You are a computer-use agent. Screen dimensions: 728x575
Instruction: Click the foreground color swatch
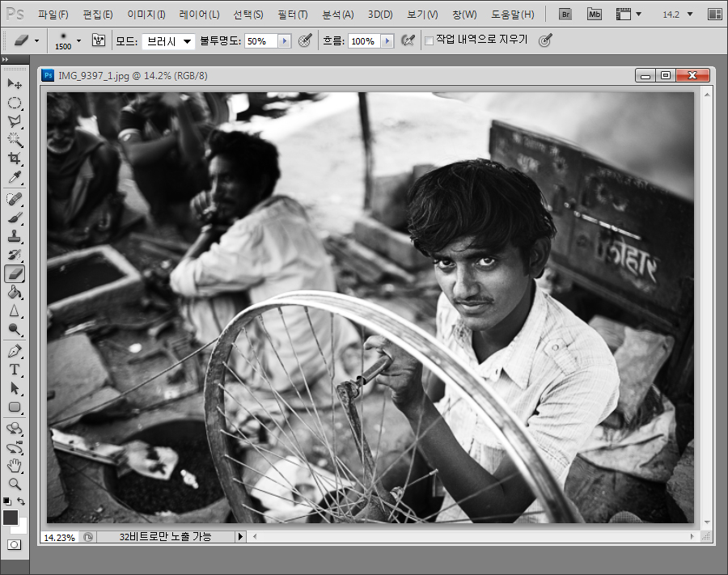tap(11, 518)
